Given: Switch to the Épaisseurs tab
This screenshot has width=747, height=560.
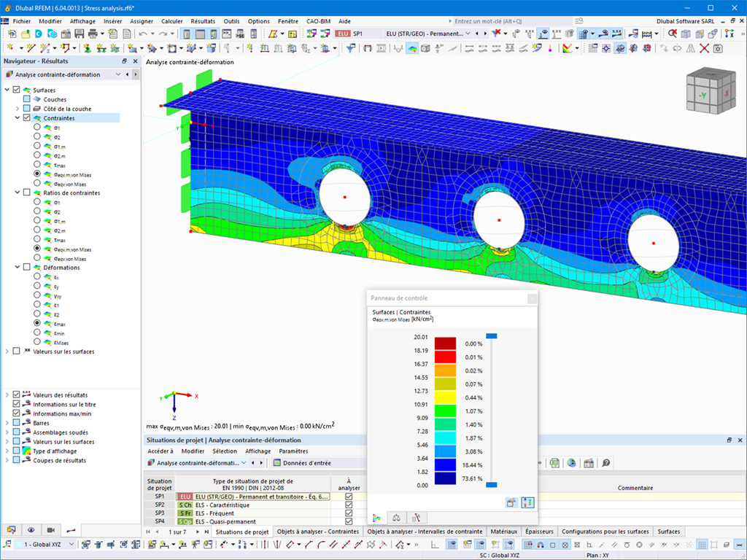Looking at the screenshot, I should tap(539, 532).
